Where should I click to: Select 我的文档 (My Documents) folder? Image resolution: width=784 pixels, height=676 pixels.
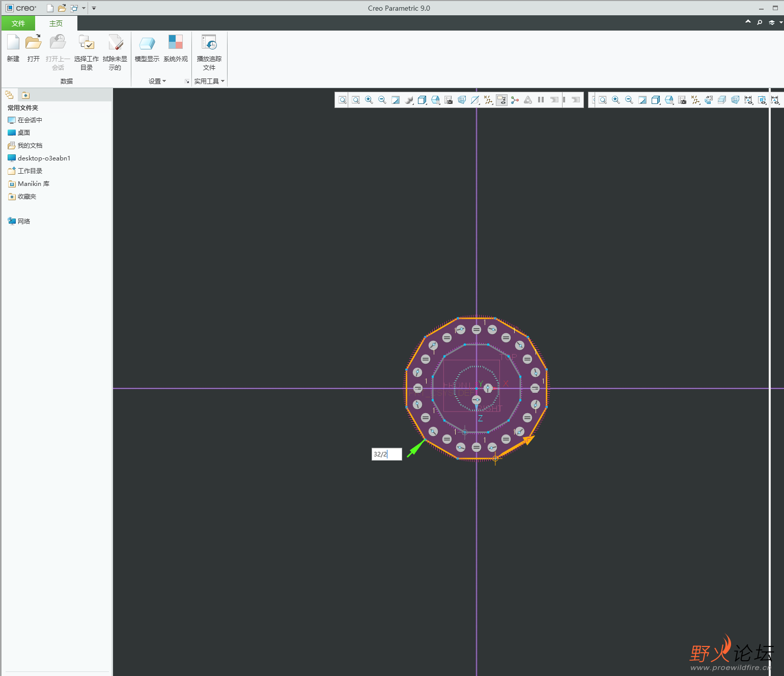25,146
